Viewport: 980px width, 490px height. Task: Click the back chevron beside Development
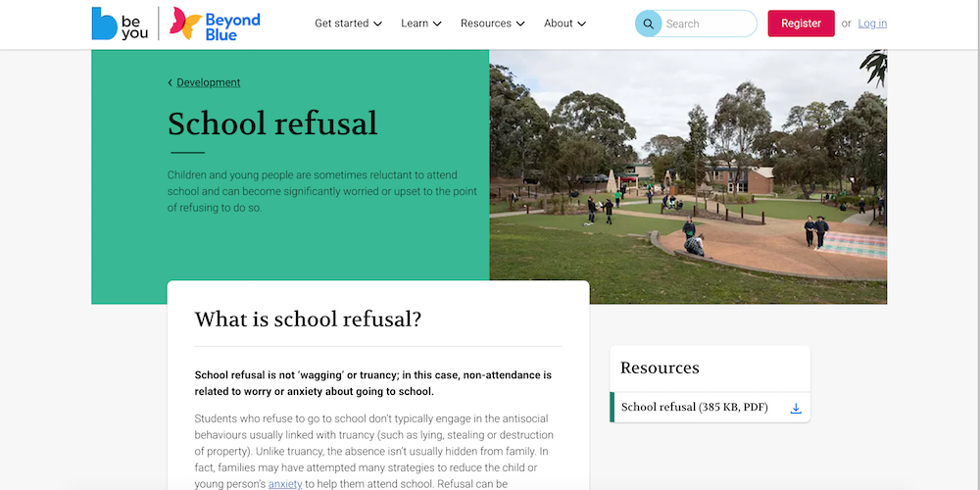(170, 83)
